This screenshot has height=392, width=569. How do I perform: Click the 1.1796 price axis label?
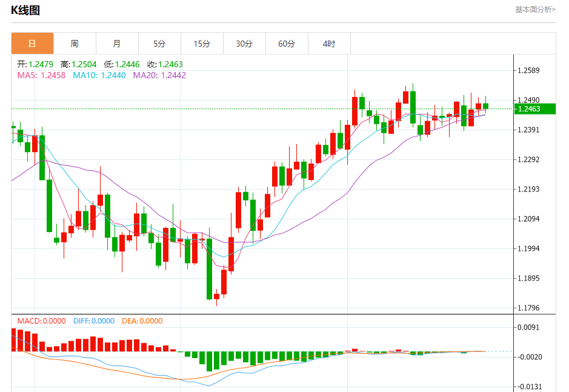click(x=528, y=308)
